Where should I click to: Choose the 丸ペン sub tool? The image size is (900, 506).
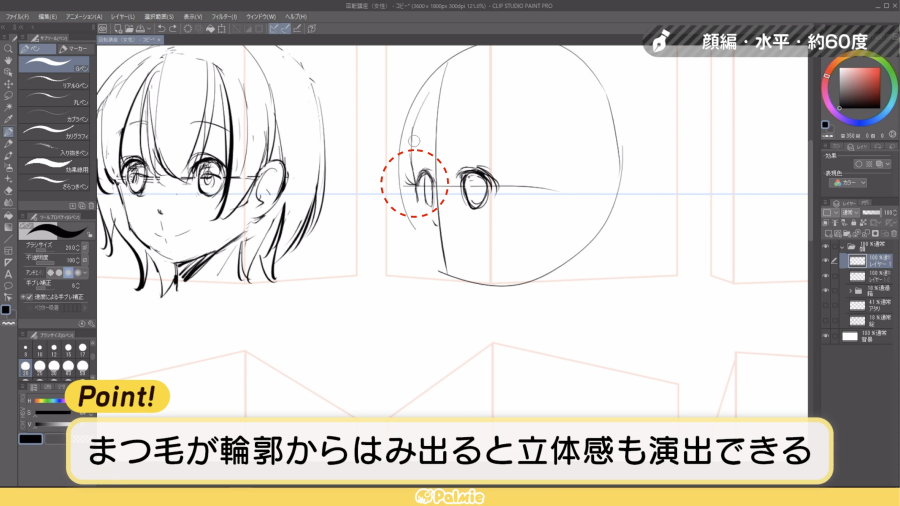pos(55,98)
